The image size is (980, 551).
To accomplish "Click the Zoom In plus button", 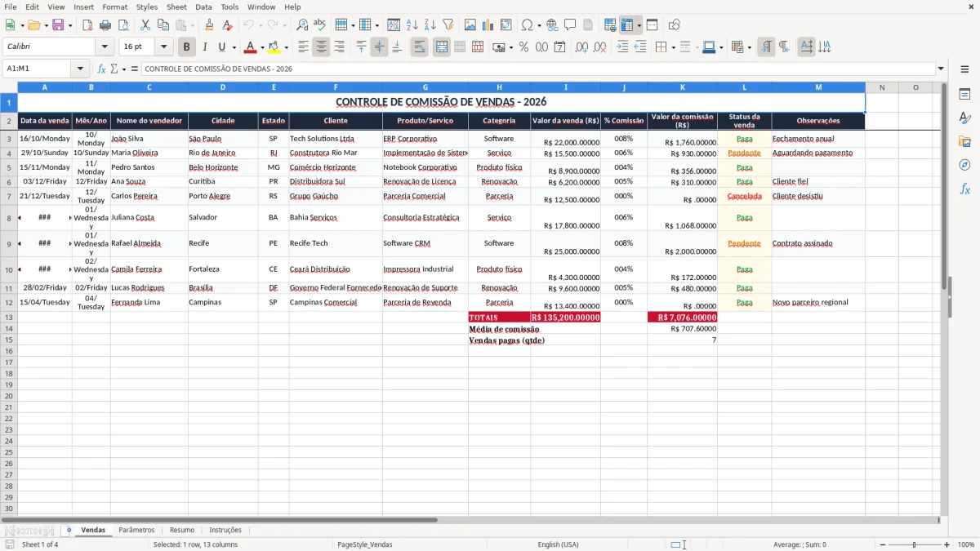I will point(947,544).
